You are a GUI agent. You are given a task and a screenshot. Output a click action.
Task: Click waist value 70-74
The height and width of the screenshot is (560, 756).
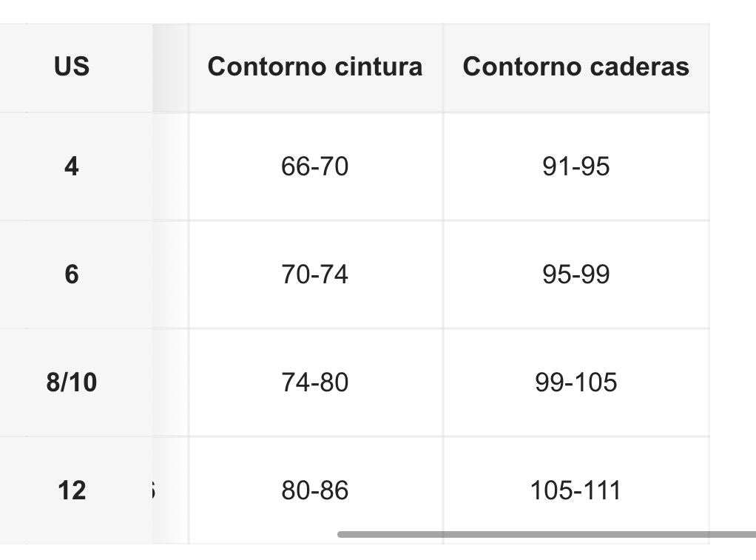click(315, 274)
